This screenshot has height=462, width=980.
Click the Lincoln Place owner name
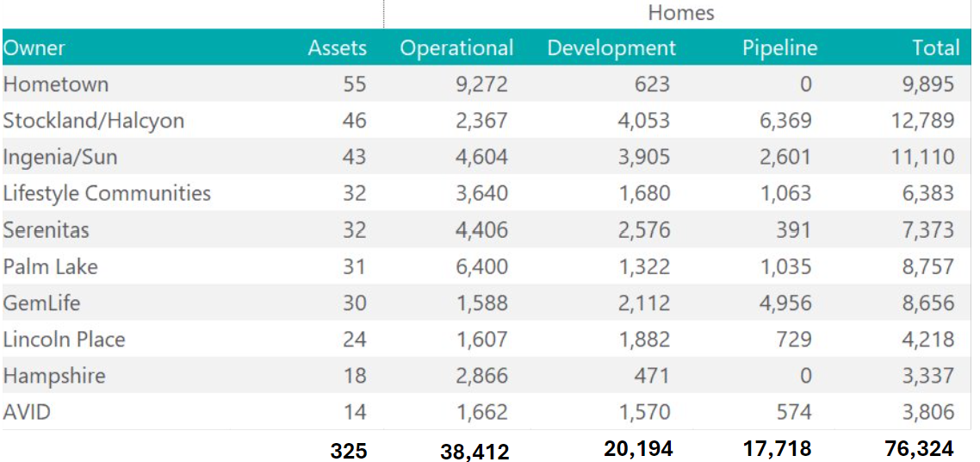coord(65,340)
